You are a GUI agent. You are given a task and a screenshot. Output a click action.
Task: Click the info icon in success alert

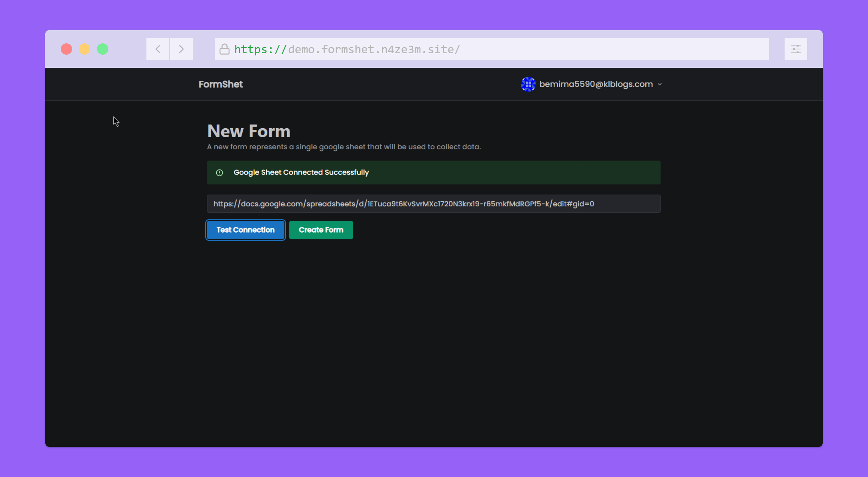point(219,173)
